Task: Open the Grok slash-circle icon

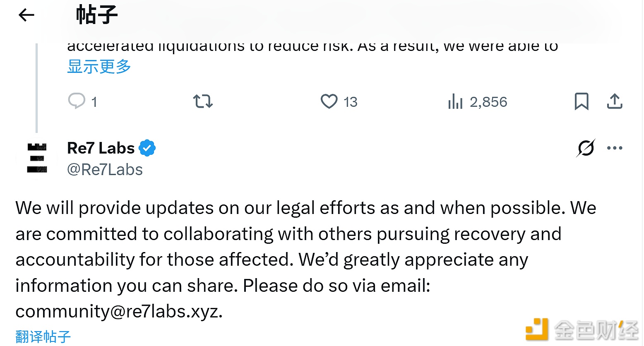Action: click(x=586, y=148)
